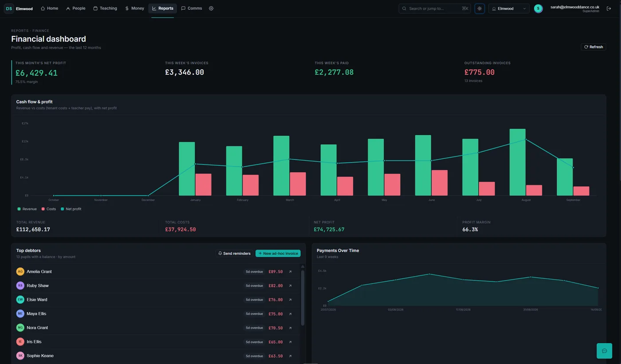Open the Elmwood studio dropdown

(x=509, y=8)
